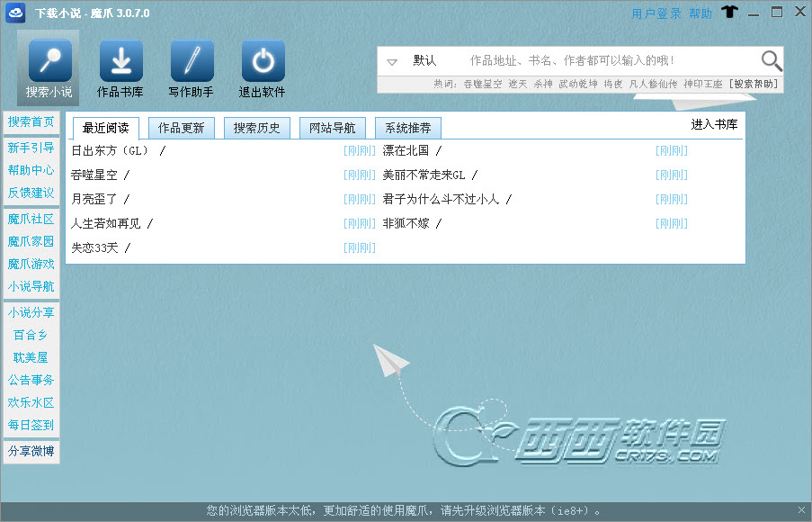Open 每日签到 in the sidebar
812x522 pixels.
[x=31, y=425]
